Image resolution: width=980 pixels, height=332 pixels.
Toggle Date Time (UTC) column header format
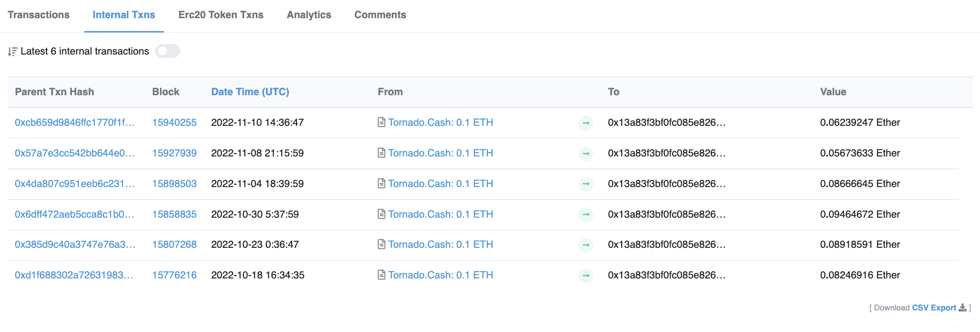pyautogui.click(x=250, y=92)
